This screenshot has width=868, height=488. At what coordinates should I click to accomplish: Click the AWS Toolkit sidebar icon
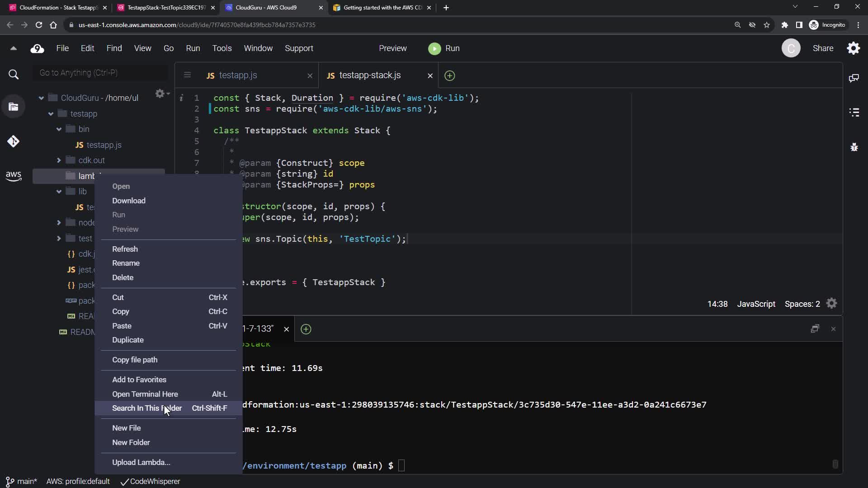point(13,176)
